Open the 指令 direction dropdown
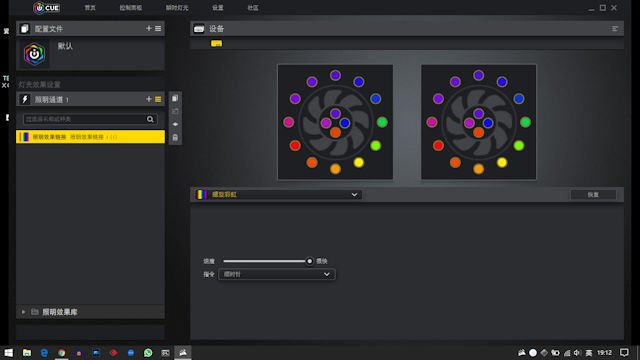Screen dimensions: 640x360 pos(277,274)
